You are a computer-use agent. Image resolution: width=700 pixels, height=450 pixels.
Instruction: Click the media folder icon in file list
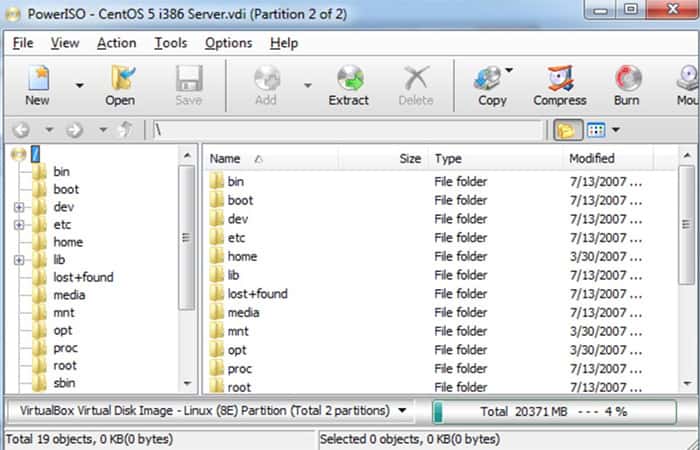tap(217, 312)
